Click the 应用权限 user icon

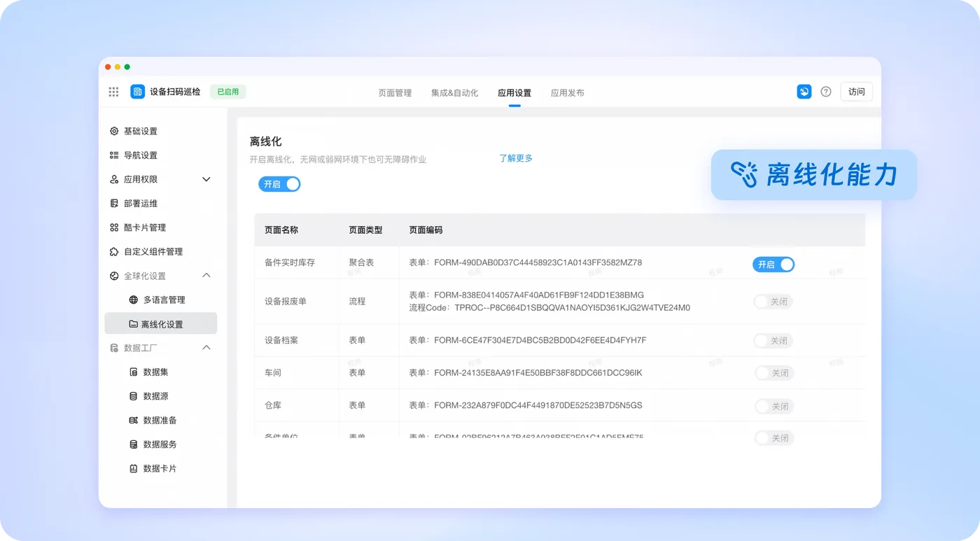[114, 179]
